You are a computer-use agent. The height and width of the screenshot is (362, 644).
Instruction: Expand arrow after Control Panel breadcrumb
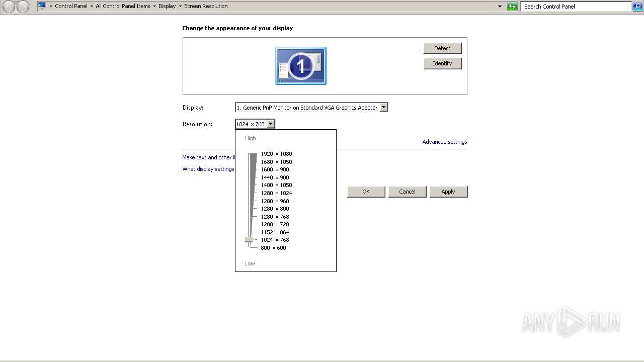coord(92,7)
